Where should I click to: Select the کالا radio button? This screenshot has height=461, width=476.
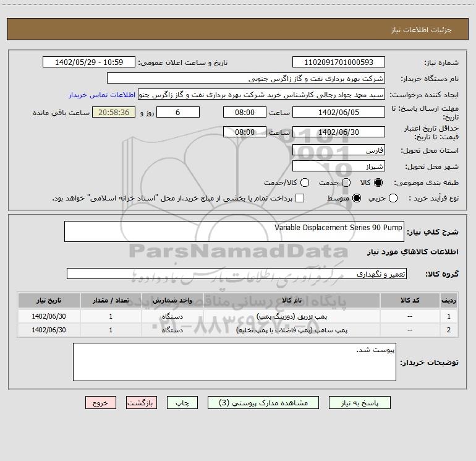(x=378, y=183)
